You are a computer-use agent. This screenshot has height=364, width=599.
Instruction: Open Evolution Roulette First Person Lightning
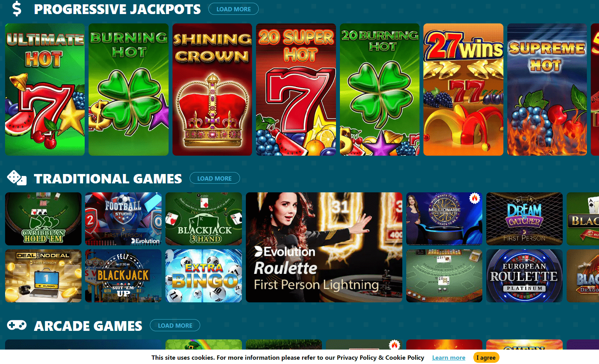click(324, 247)
